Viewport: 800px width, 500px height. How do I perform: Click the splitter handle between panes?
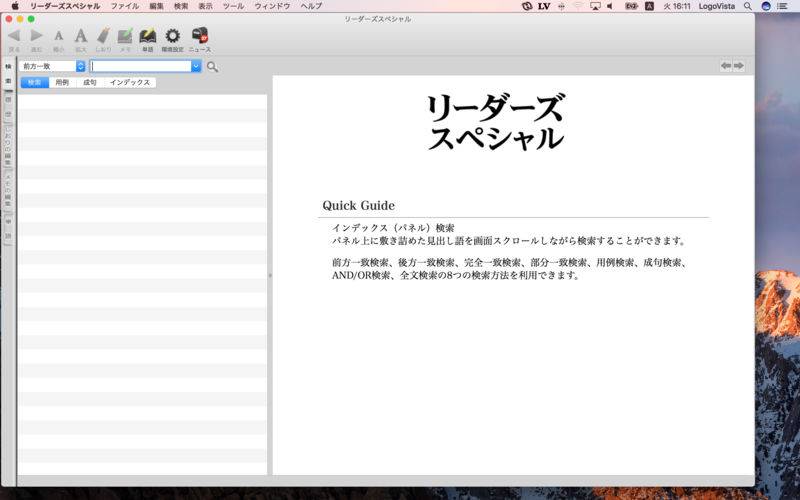pos(270,276)
